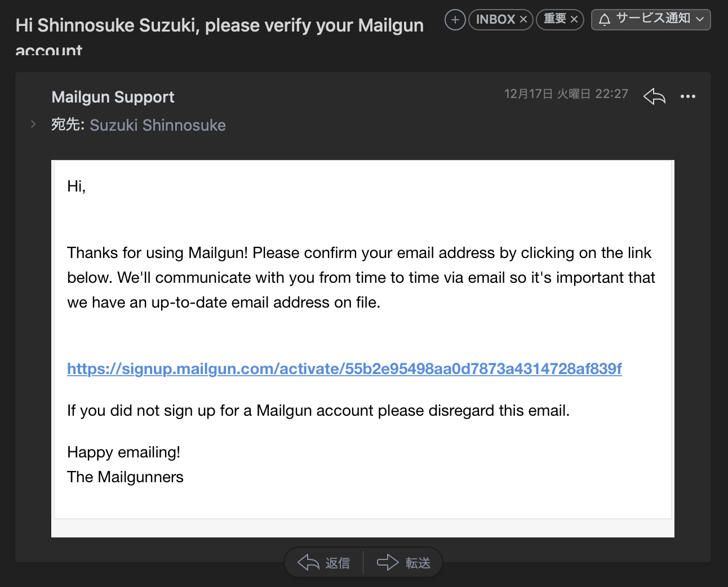Viewport: 728px width, 587px height.
Task: Expand recipient details chevron beside 宛先
Action: coord(33,124)
